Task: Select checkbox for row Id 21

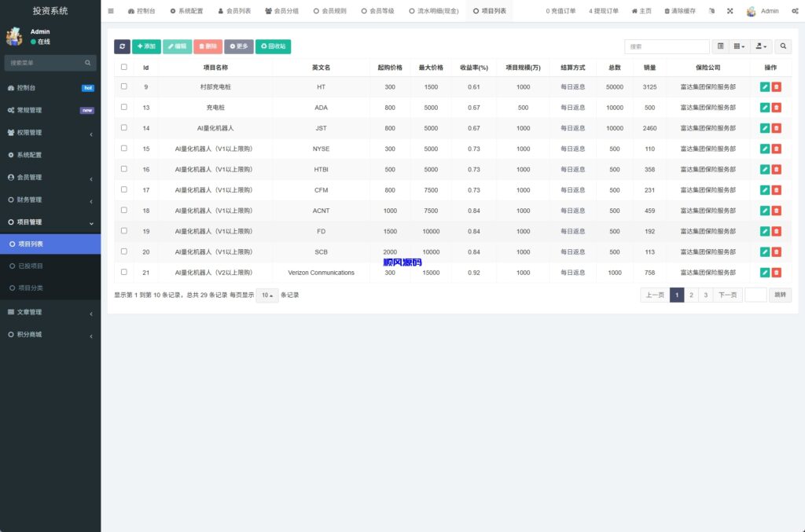Action: (x=123, y=271)
